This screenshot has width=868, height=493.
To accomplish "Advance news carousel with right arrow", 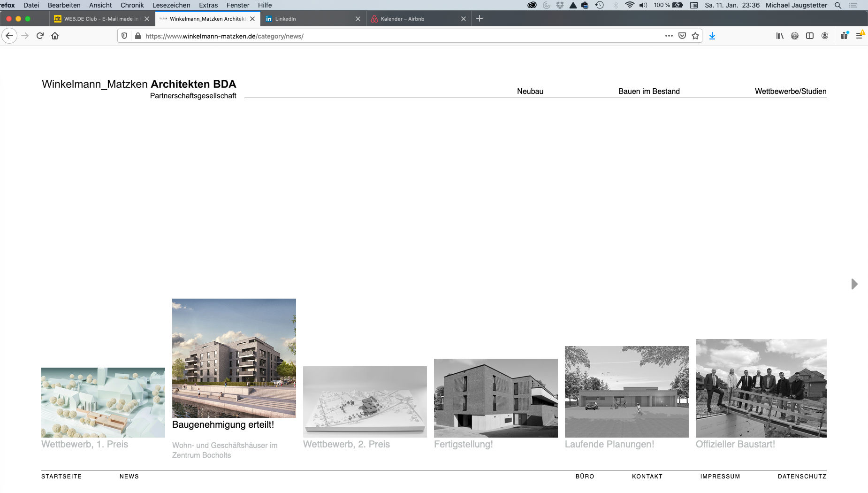I will click(854, 284).
